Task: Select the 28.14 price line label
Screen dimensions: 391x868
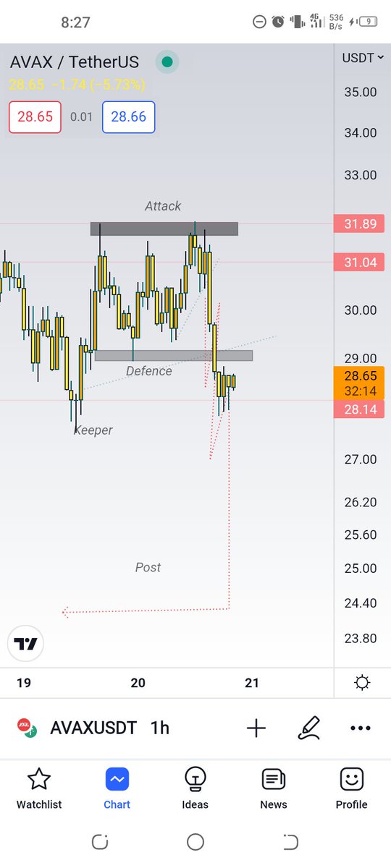Action: 359,409
